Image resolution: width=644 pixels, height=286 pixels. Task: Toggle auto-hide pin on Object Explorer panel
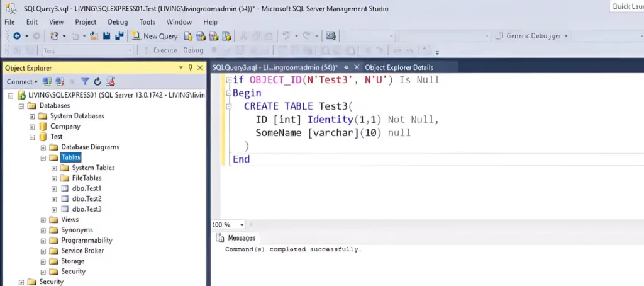190,67
